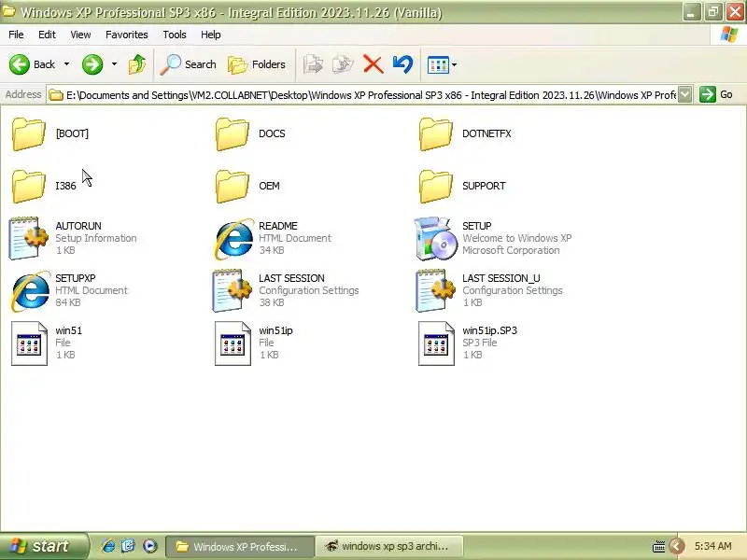Click the green Forward arrow button
The image size is (747, 560).
[92, 64]
